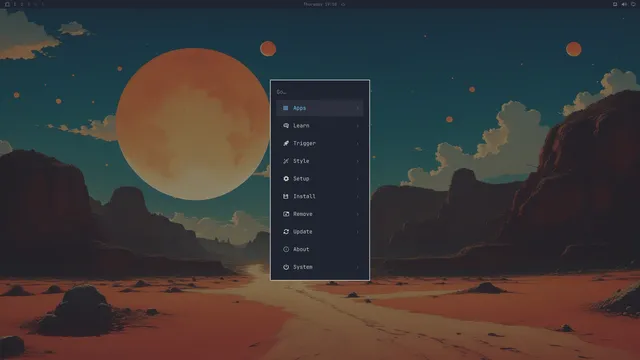Pick the Install menu entry
Viewport: 640px width, 360px height.
click(x=320, y=196)
